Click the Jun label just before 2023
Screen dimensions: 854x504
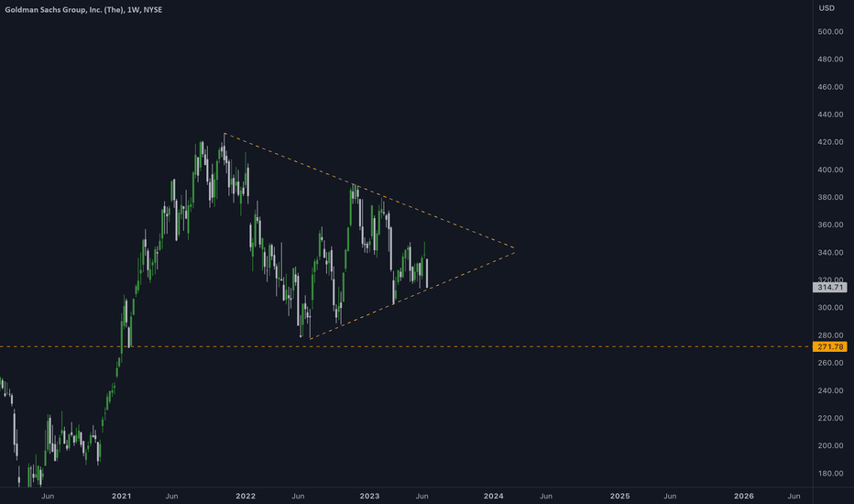[298, 496]
